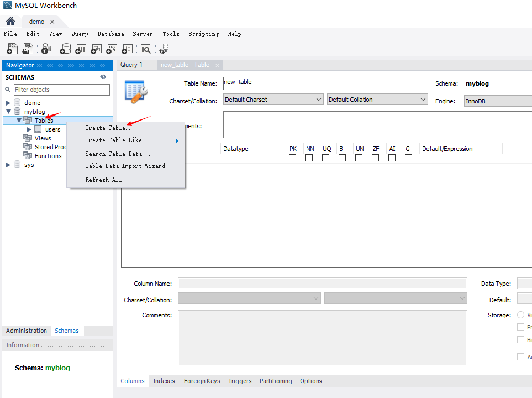
Task: Check the ZF zero-fill checkbox
Action: coord(375,158)
